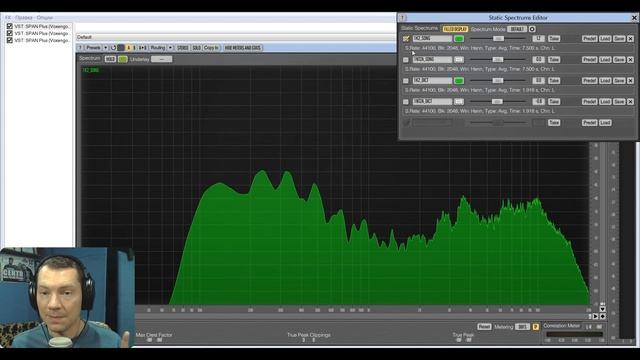Image resolution: width=640 pixels, height=360 pixels.
Task: Click the slider handle in the first row
Action: tap(498, 38)
